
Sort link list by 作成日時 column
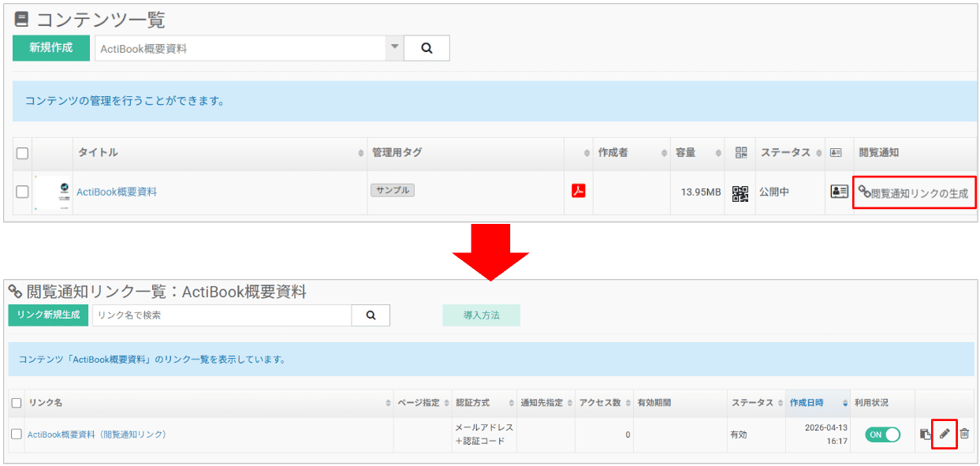point(817,403)
